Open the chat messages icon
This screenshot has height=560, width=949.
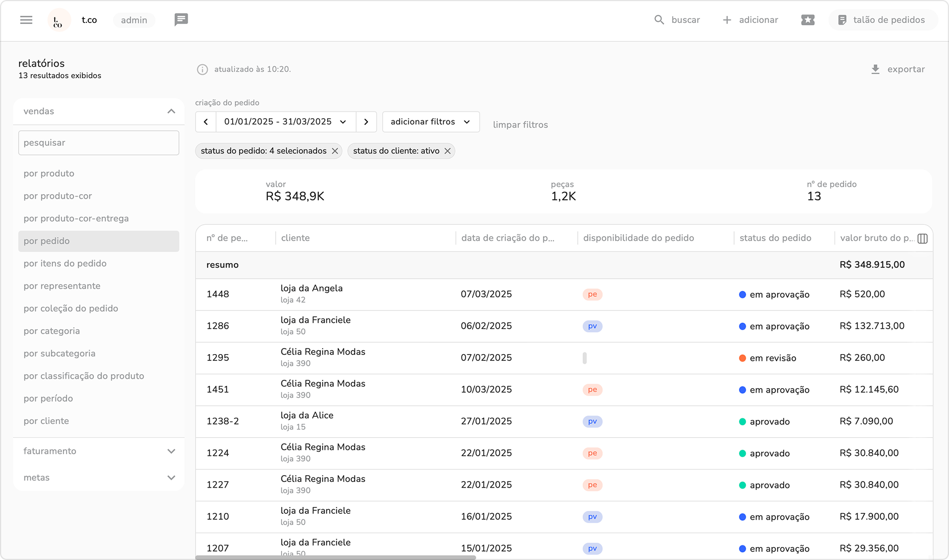tap(181, 20)
